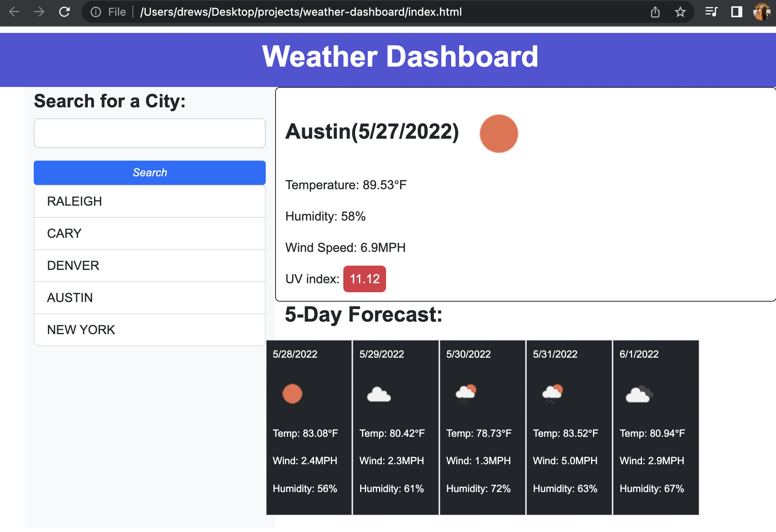Click Temp: 80.94°F forecast value

pyautogui.click(x=652, y=433)
